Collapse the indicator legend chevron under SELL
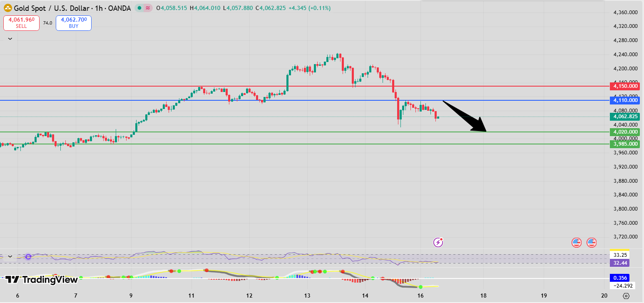Screen dimensions: 644x303 tap(10, 38)
